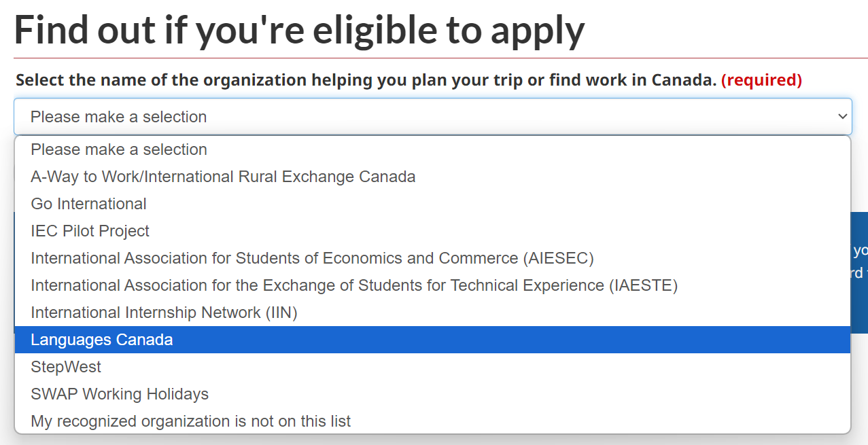
Task: Click the closed organization combo box field
Action: click(432, 117)
